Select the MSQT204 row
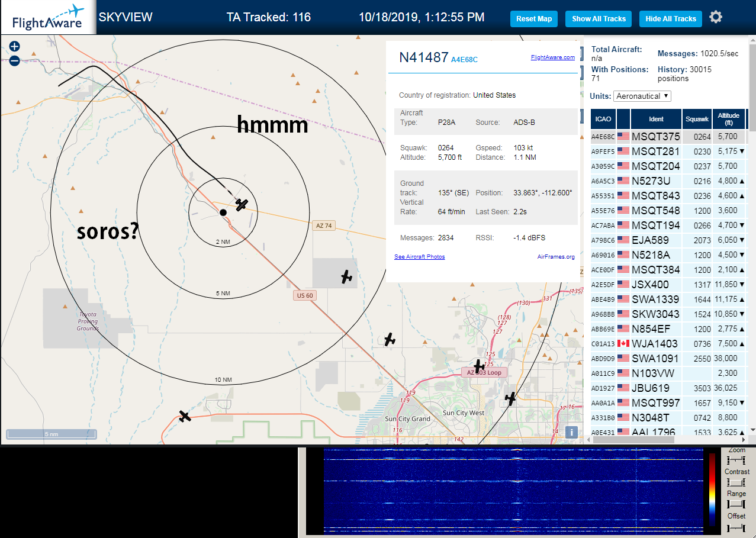Viewport: 756px width, 538px height. (x=668, y=166)
